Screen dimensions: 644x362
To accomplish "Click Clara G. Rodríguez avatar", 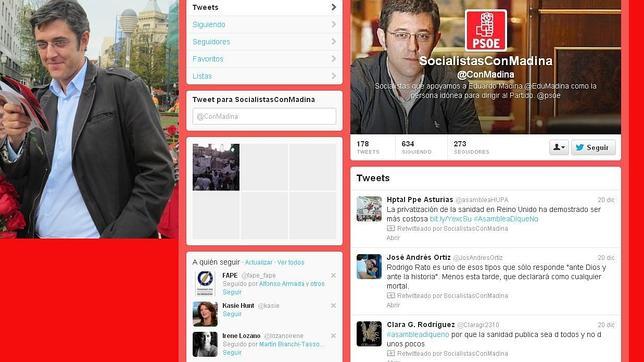I will point(369,334).
